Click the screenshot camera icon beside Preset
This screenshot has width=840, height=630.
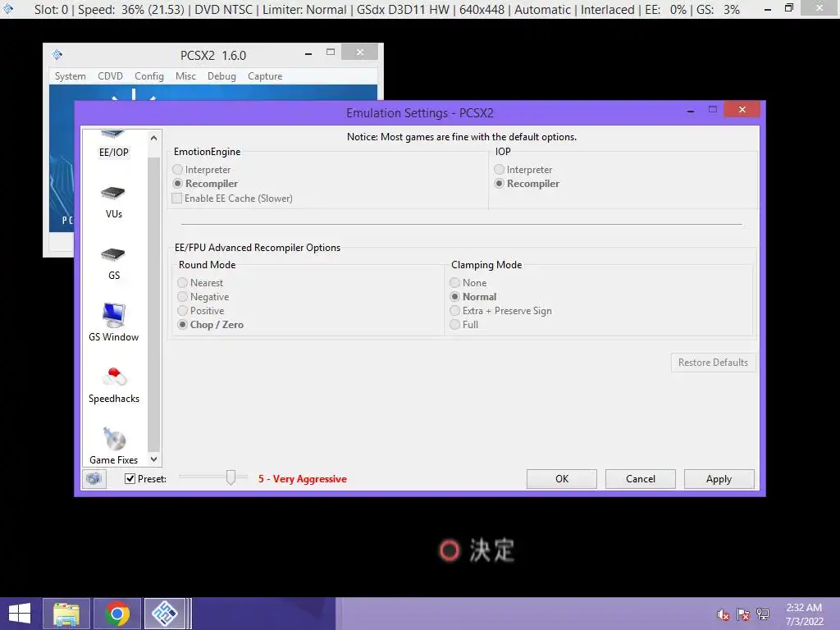click(94, 478)
